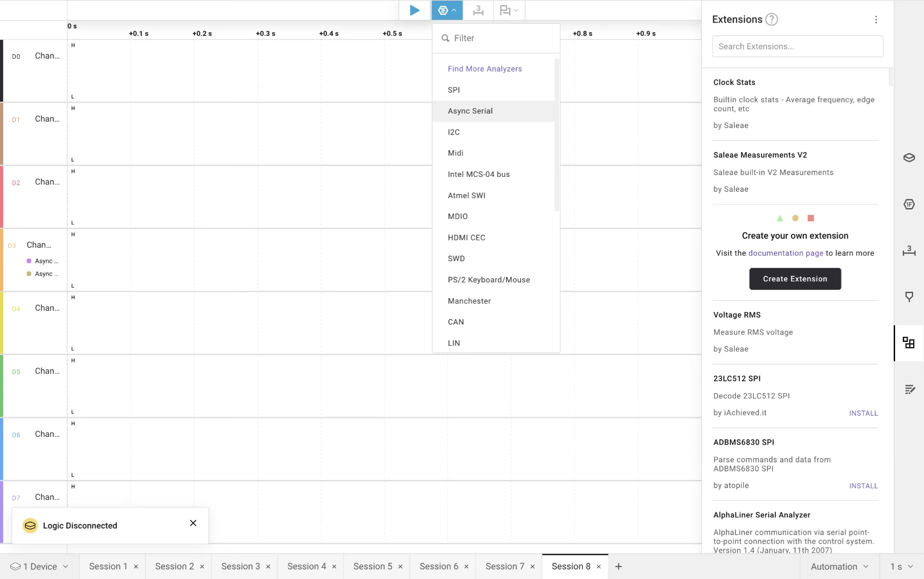Click the purple Async analyzer color swatch
Viewport: 924px width, 579px height.
click(29, 261)
